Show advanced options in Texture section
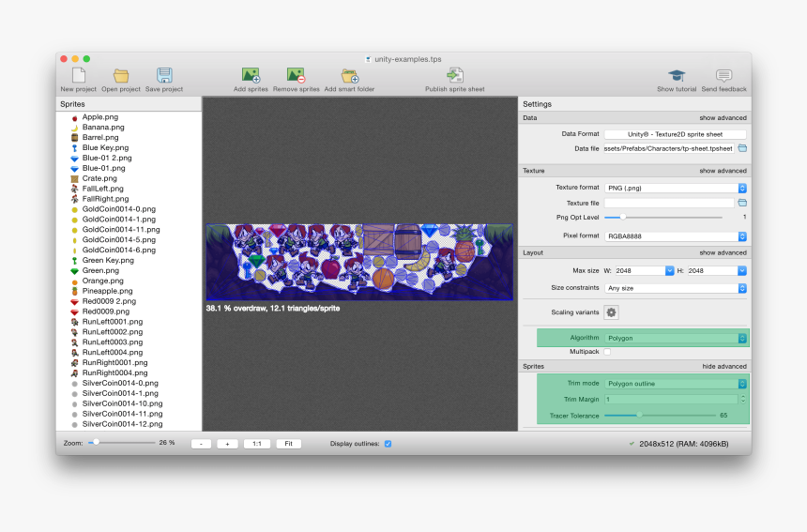Screen dimensions: 807x532 click(x=723, y=171)
